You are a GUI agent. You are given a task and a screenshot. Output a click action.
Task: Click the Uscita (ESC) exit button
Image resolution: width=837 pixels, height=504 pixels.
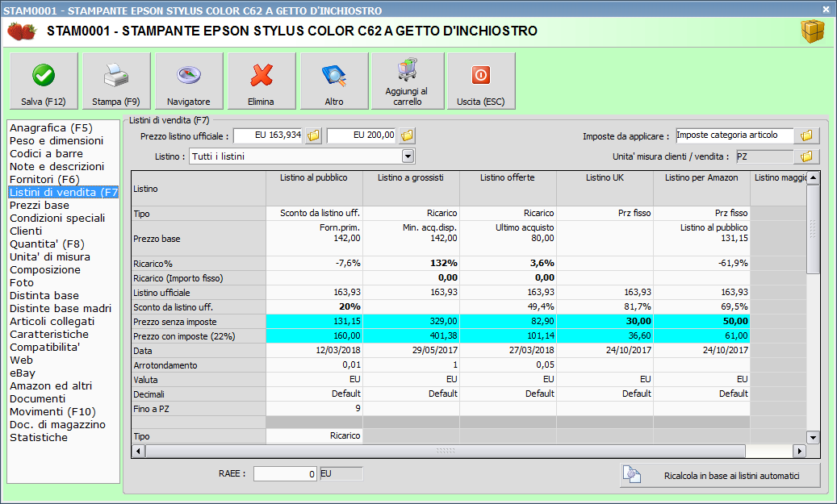(481, 81)
